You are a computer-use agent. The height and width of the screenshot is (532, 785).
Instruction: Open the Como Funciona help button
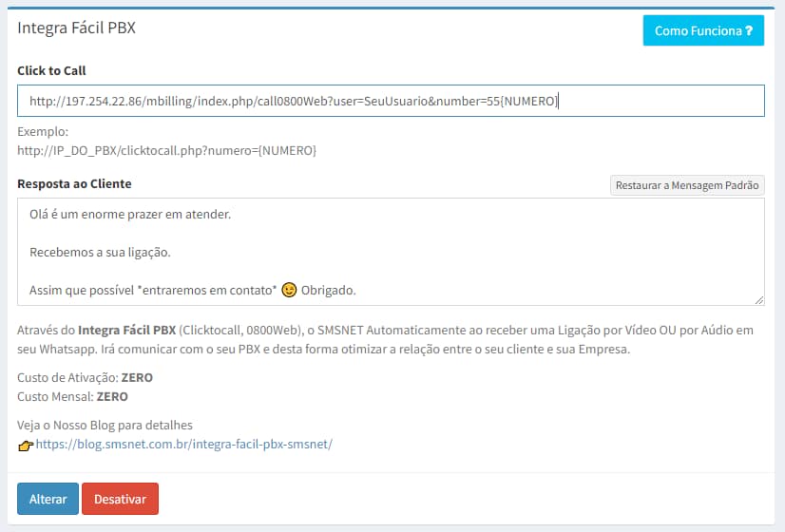pyautogui.click(x=702, y=30)
